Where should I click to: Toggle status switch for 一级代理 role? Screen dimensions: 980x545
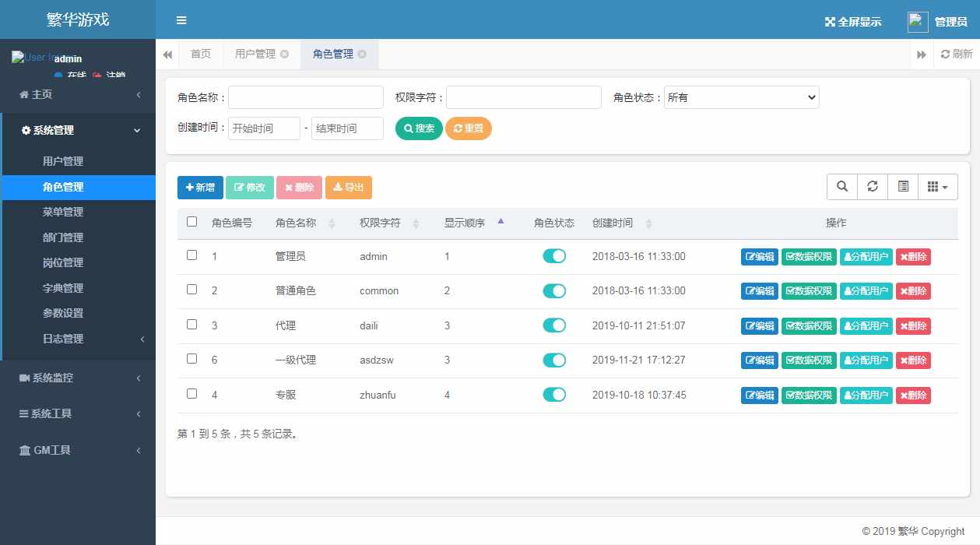(554, 360)
